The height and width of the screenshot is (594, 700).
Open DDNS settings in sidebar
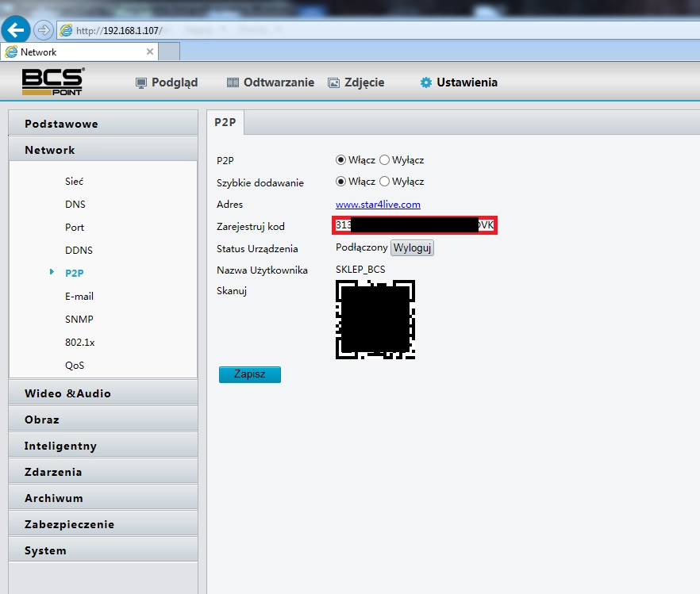(79, 250)
